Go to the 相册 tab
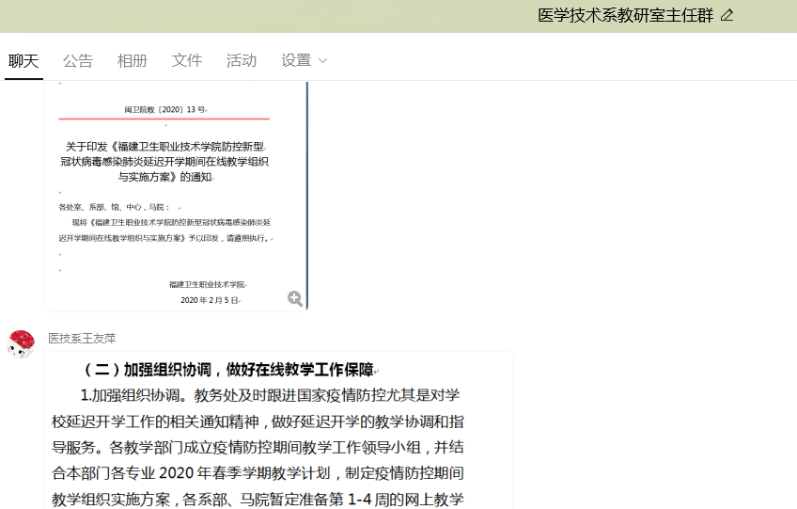The image size is (797, 509). pos(132,61)
